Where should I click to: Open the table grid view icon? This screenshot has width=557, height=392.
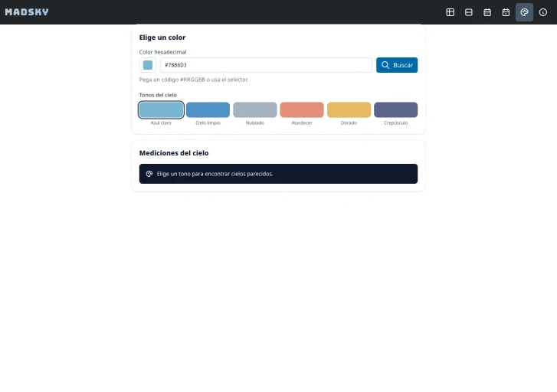450,12
